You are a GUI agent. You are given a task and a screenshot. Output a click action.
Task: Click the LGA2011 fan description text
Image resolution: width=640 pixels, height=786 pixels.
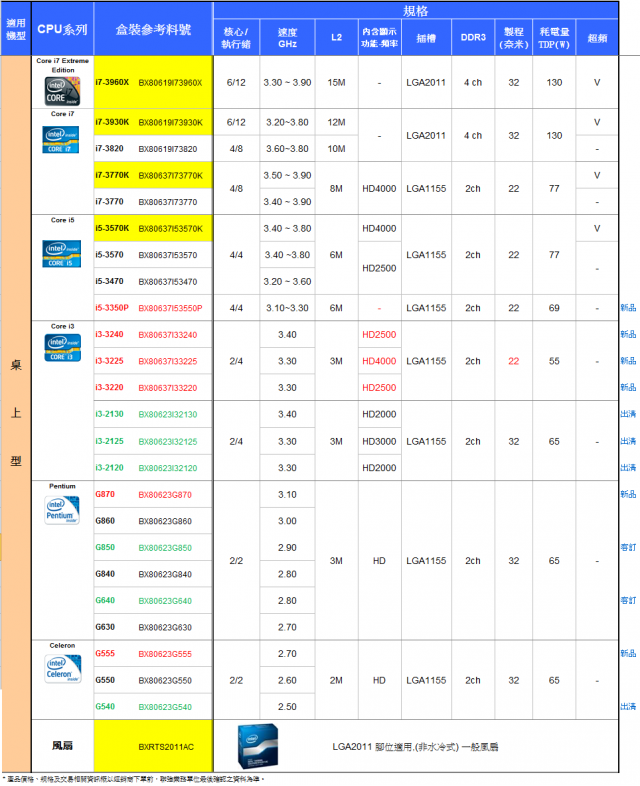pyautogui.click(x=415, y=747)
